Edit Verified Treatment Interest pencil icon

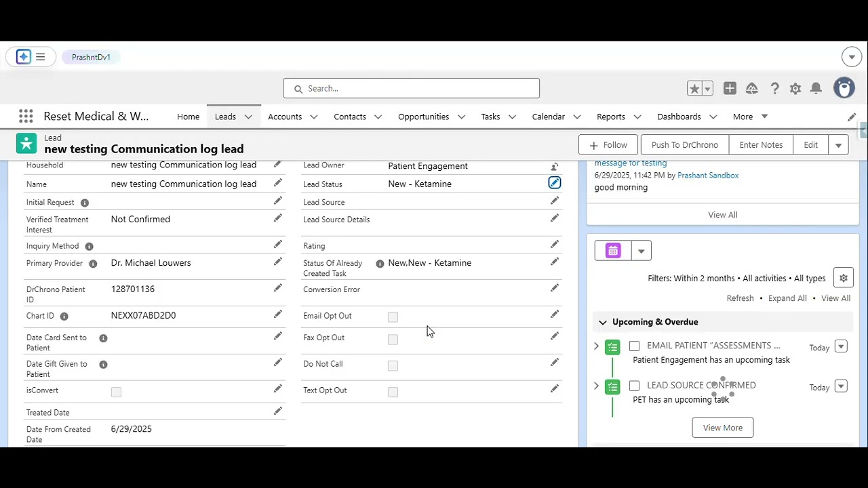click(x=277, y=218)
